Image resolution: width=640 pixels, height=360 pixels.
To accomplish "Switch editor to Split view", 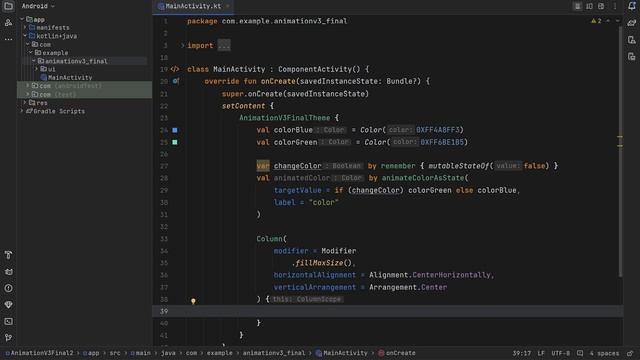I will [x=589, y=6].
